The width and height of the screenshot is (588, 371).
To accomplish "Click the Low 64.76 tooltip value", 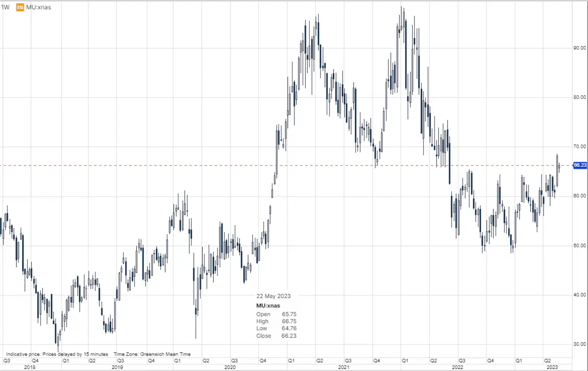I will tap(289, 328).
